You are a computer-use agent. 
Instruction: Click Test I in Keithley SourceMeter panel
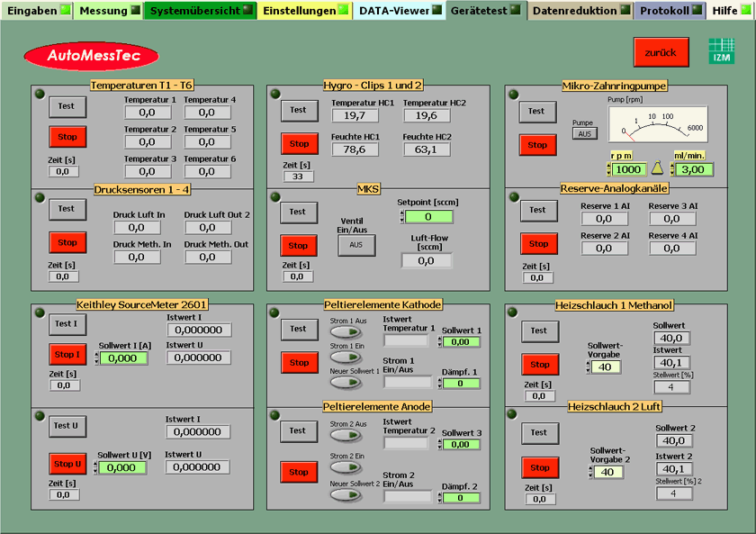pyautogui.click(x=67, y=324)
